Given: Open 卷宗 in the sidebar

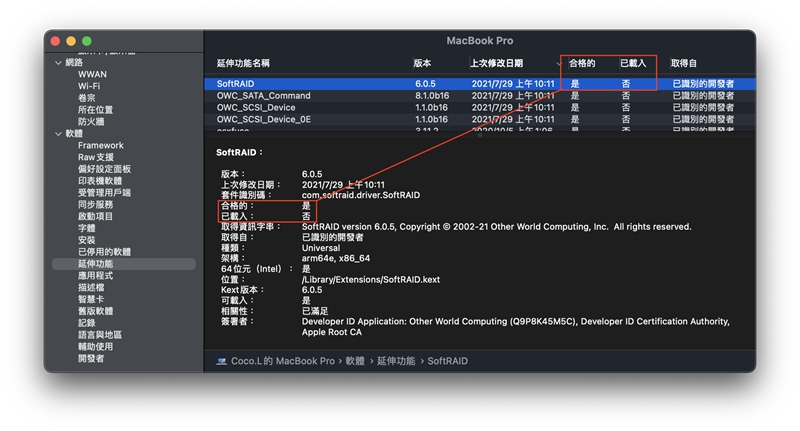Looking at the screenshot, I should [86, 98].
